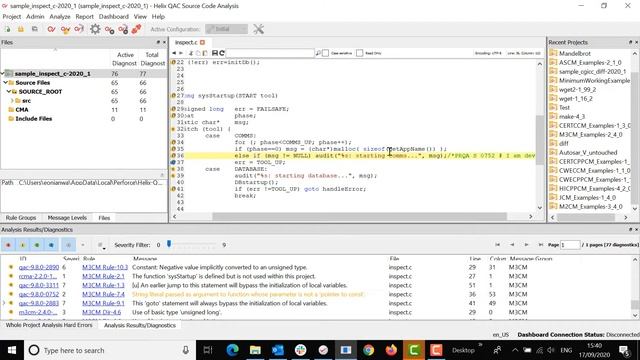This screenshot has width=640, height=360.
Task: Expand the qac-9.8.0-2883 diagnostic row
Action: click(x=4, y=303)
